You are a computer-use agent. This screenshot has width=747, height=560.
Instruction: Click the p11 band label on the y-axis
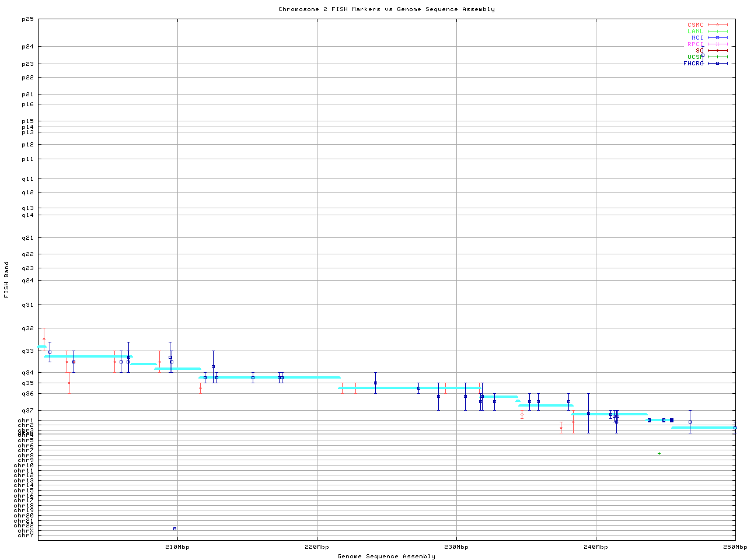(27, 159)
